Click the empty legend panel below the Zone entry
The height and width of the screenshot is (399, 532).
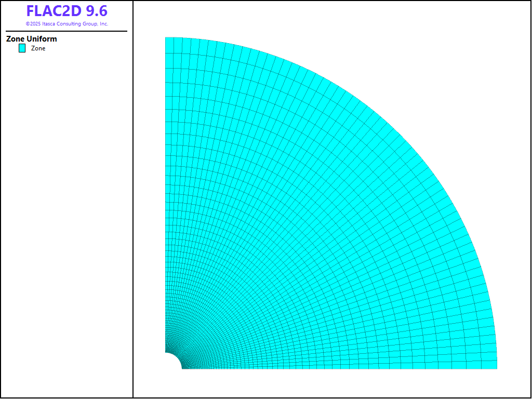(x=66, y=208)
